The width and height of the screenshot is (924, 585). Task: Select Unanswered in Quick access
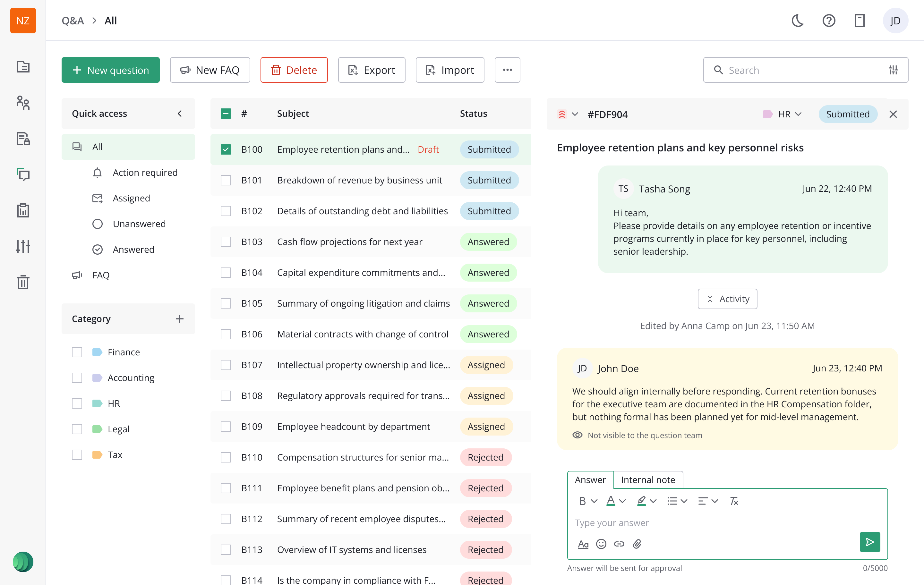pos(139,224)
